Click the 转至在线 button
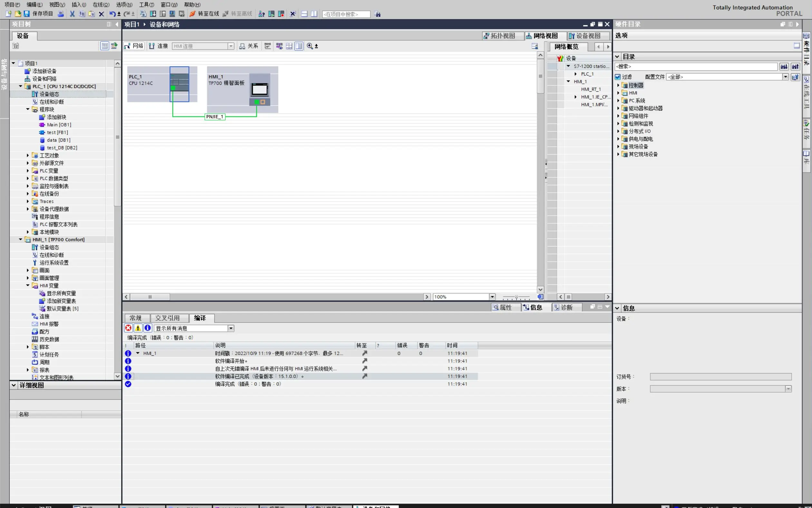Viewport: 812px width, 508px height. click(204, 14)
